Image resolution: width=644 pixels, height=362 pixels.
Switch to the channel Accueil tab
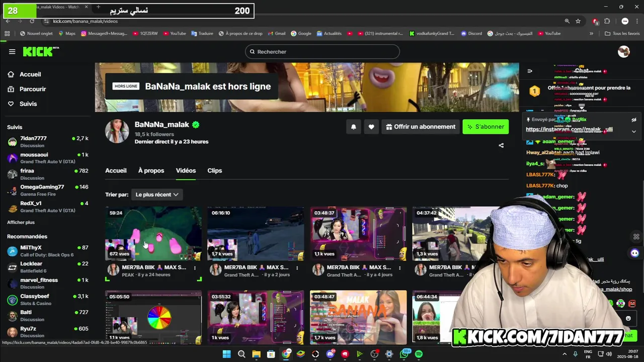pos(116,170)
